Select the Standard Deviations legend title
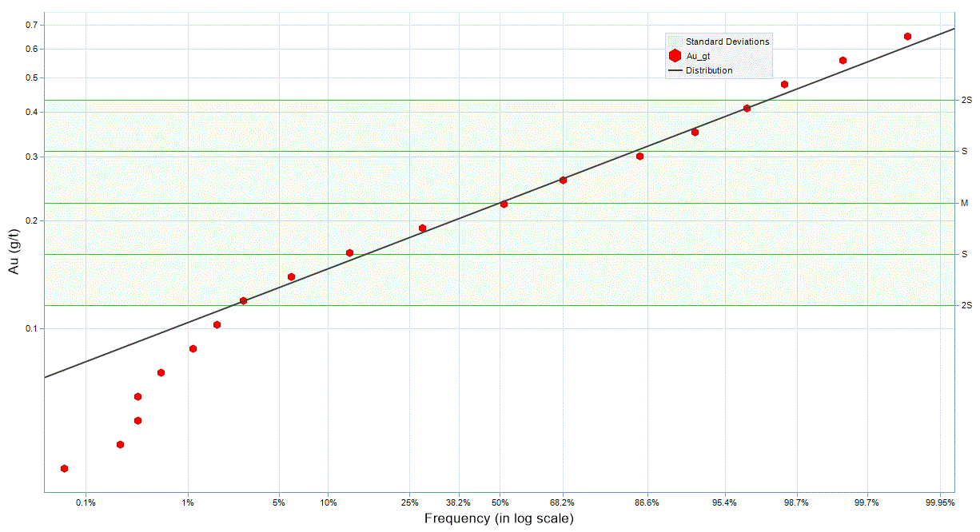 click(727, 42)
